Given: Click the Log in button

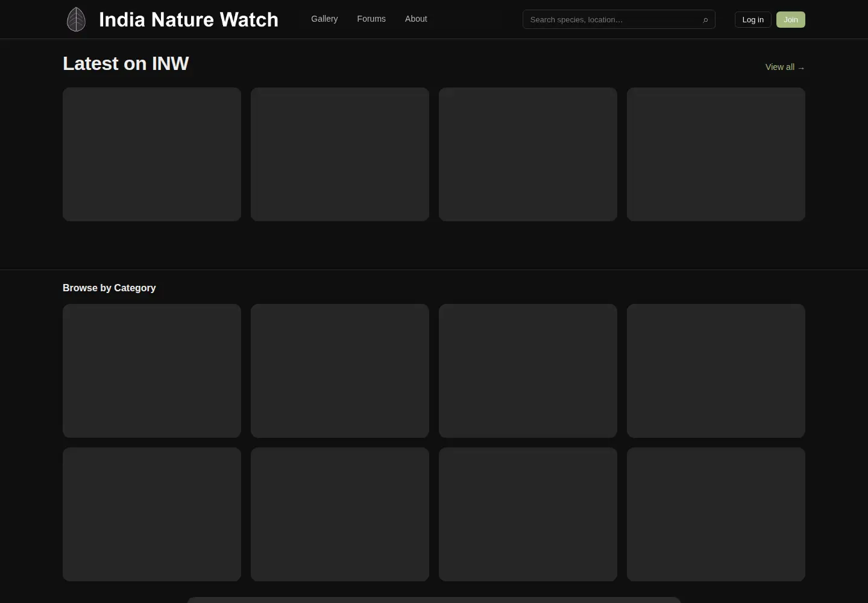Looking at the screenshot, I should (753, 19).
